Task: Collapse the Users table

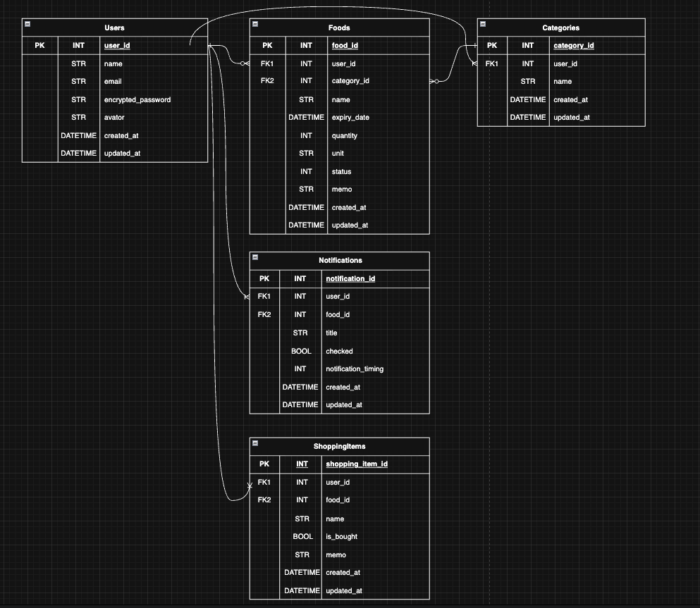Action: click(x=27, y=24)
